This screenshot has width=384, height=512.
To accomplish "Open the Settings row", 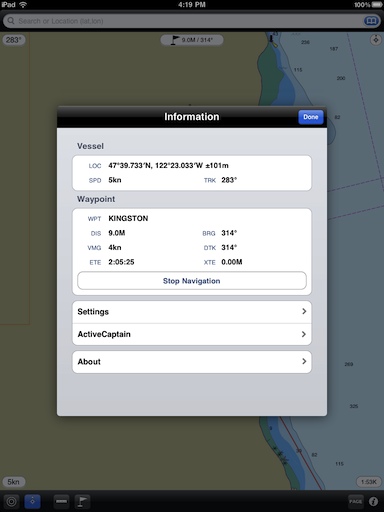I will click(x=192, y=312).
